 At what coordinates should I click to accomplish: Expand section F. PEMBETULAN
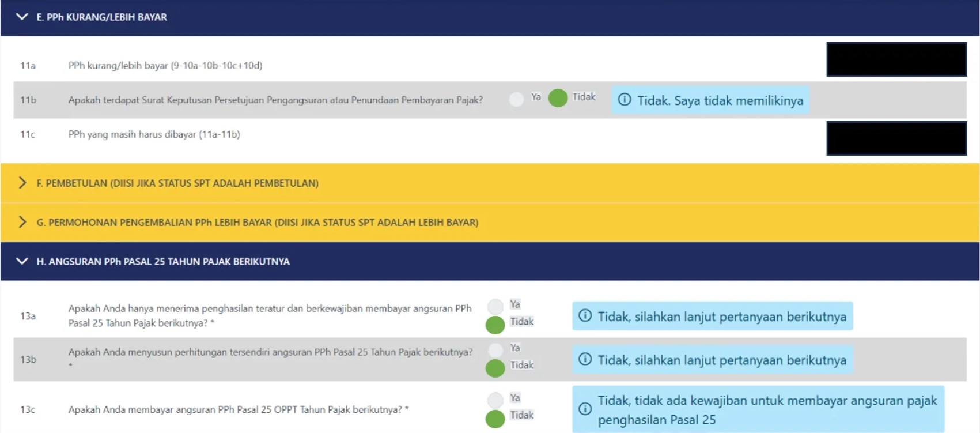click(22, 183)
